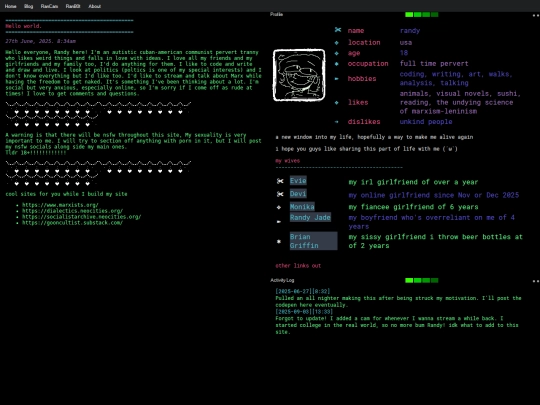Click the '[2025-06-27][8:32]' log timestamp
Viewport: 540px width, 405px height.
(x=303, y=291)
